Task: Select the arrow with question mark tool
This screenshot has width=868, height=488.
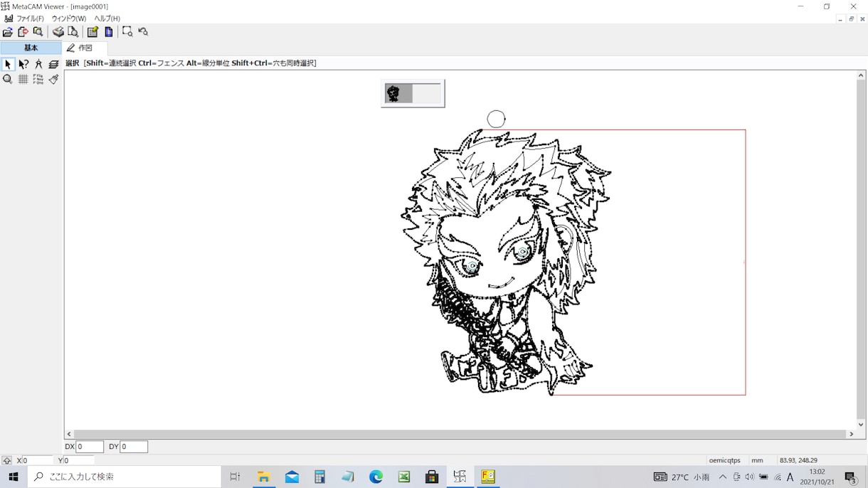Action: pyautogui.click(x=23, y=64)
